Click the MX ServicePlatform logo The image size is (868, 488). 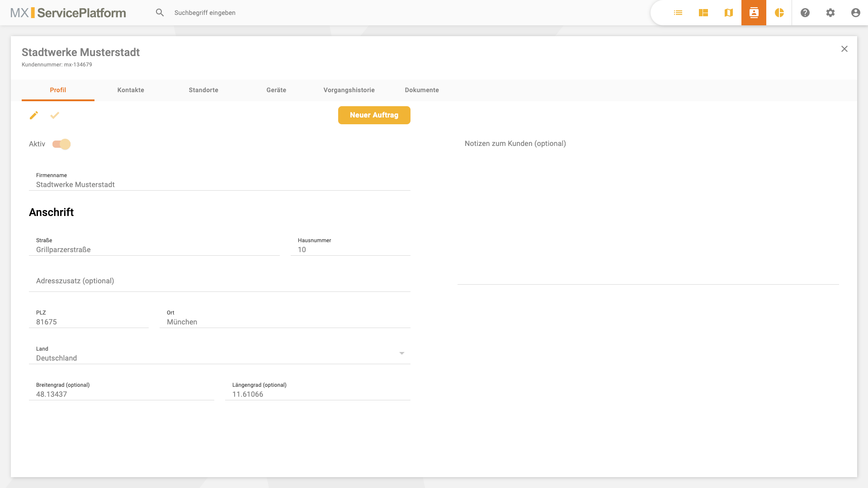[x=68, y=13]
